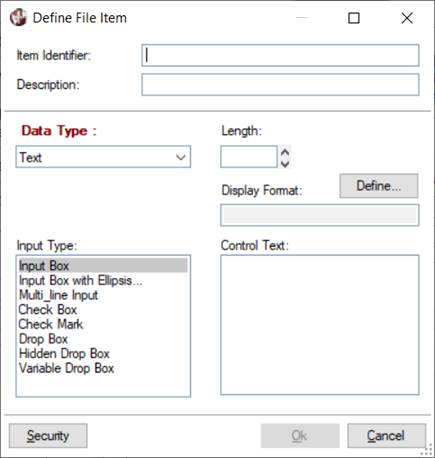The width and height of the screenshot is (435, 458).
Task: Cancel the Define File Item dialog
Action: click(386, 436)
